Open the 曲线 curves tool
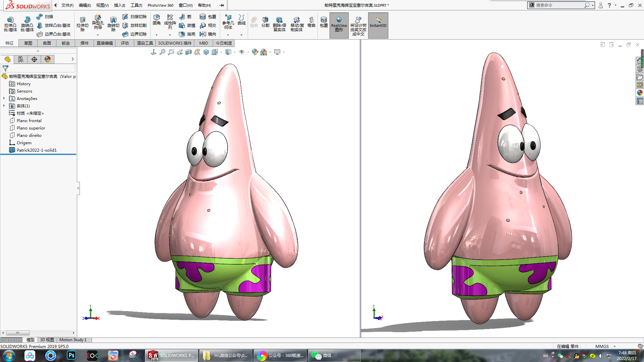 coord(242,20)
